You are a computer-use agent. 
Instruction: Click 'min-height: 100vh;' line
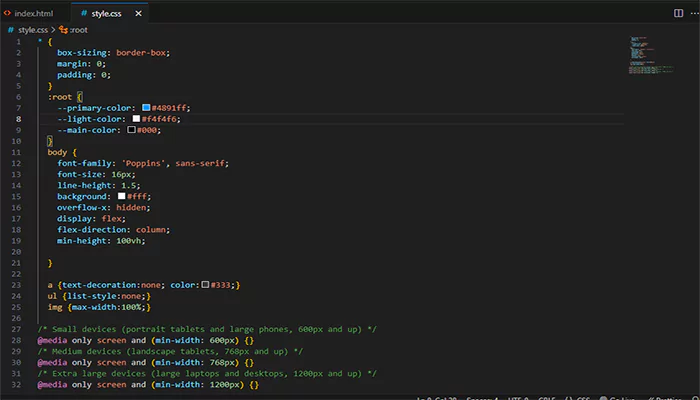tap(101, 241)
